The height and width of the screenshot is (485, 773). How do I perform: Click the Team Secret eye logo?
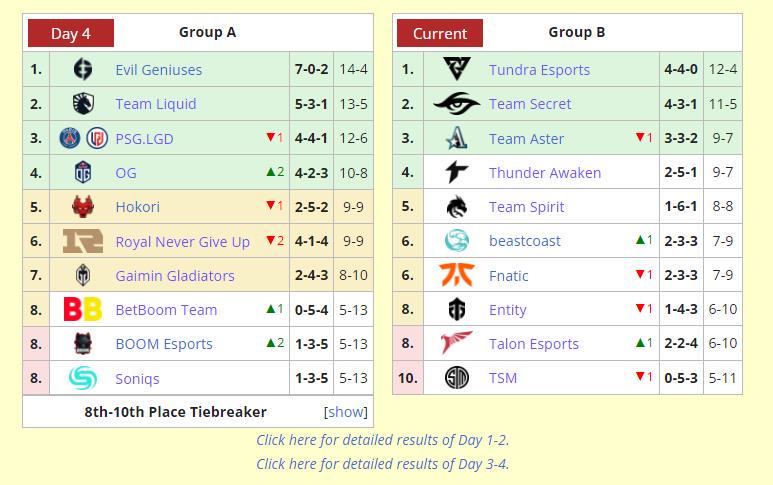tap(457, 104)
